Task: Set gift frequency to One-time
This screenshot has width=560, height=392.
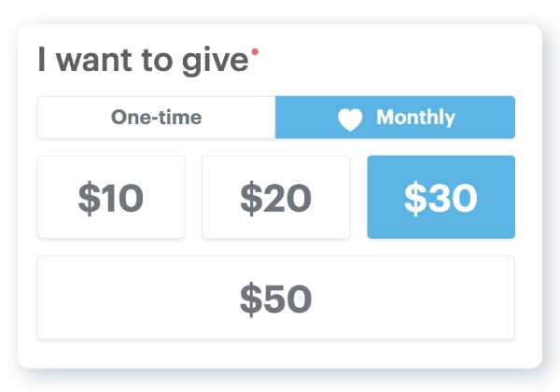Action: tap(156, 118)
